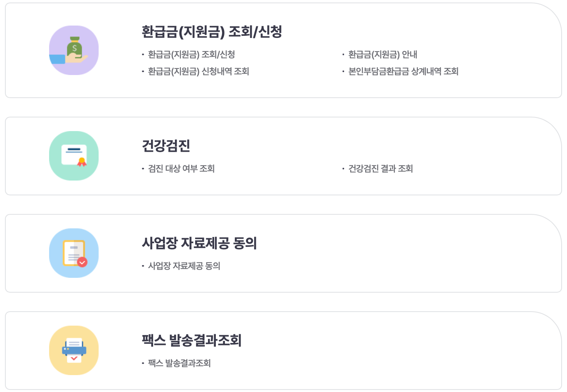Click the green health checkup certificate icon

click(x=74, y=155)
